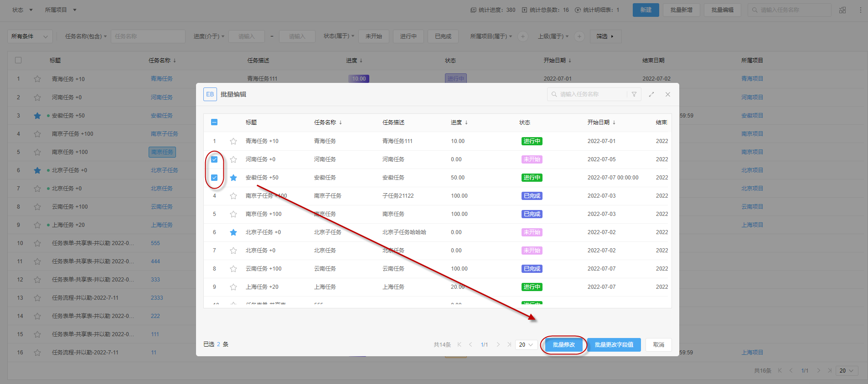Click the 批量更改字段值 button
The image size is (868, 384).
(614, 345)
